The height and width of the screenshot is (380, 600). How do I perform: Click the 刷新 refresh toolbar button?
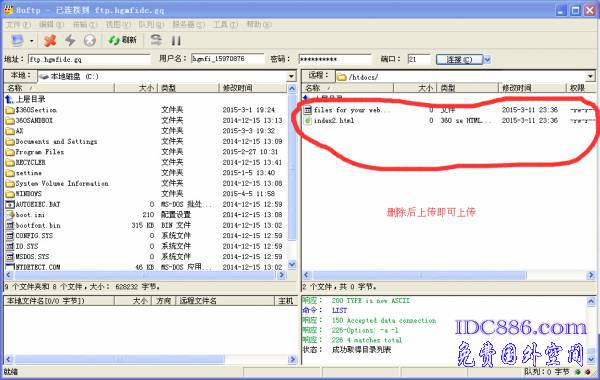pos(122,40)
